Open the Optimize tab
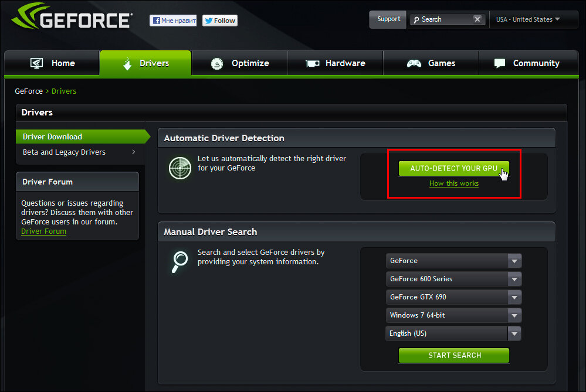Image resolution: width=586 pixels, height=392 pixels. [x=239, y=63]
